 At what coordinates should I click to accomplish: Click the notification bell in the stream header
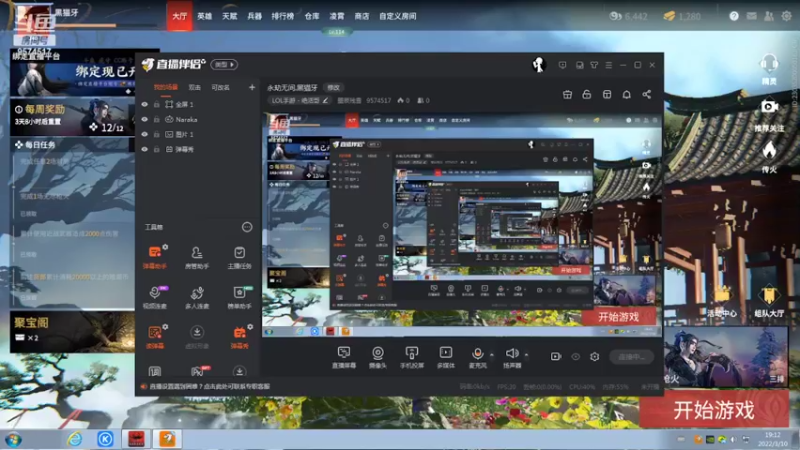pyautogui.click(x=627, y=94)
